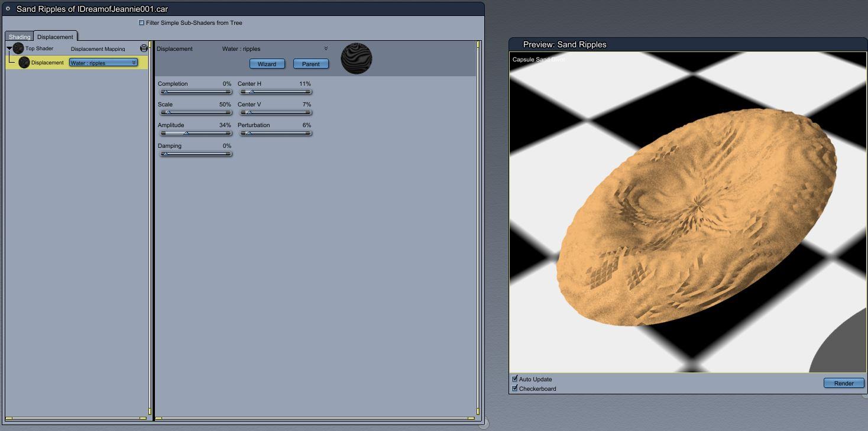This screenshot has width=868, height=431.
Task: Open the Water : ripples dropdown in tree
Action: 103,63
